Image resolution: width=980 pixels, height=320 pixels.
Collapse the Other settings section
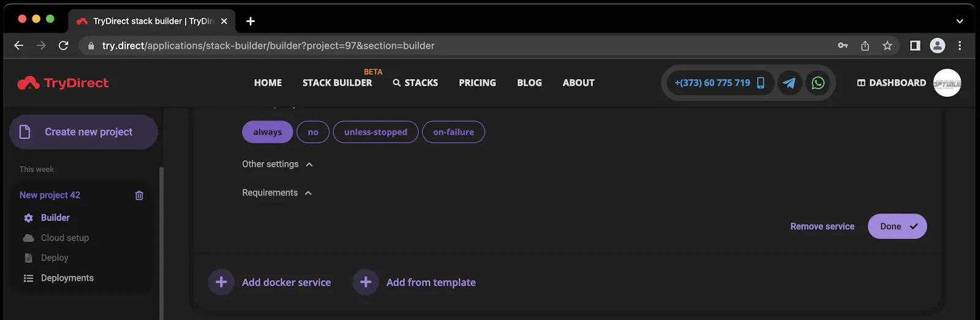[x=277, y=164]
